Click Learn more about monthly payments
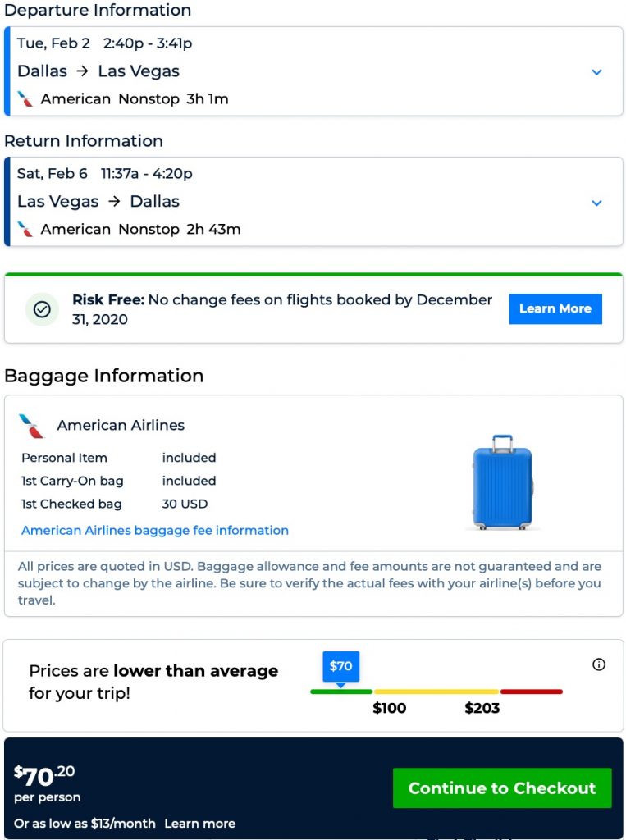Screen dimensions: 626x840 pos(199,824)
